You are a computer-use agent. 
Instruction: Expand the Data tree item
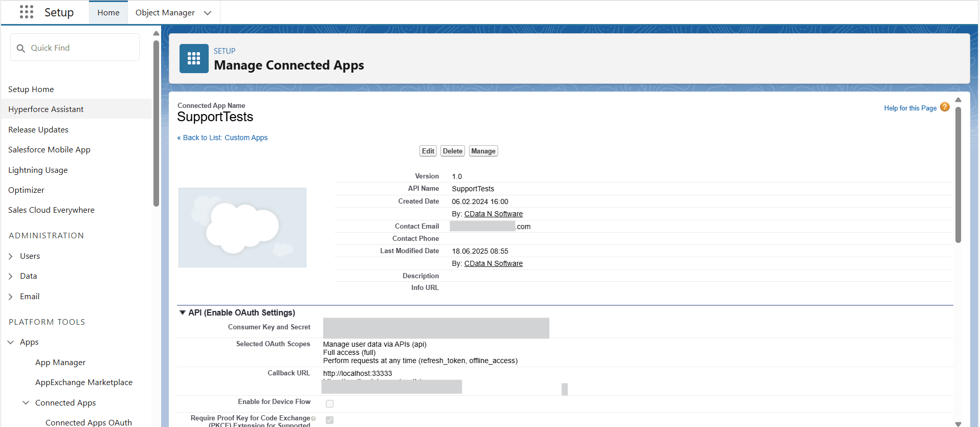11,276
